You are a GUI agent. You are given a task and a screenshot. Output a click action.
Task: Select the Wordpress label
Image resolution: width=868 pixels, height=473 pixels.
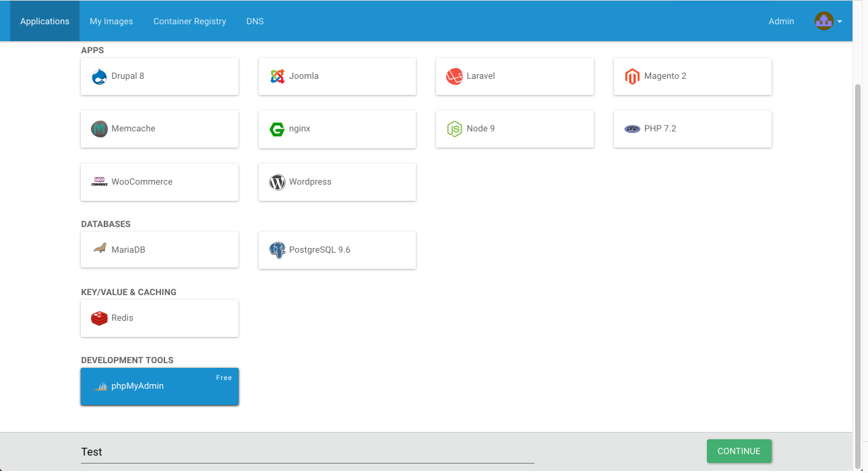tap(310, 182)
